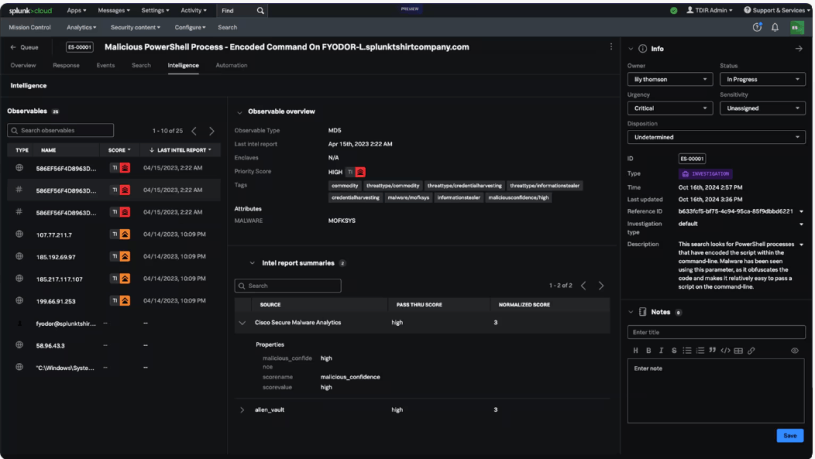Insert block quote in note
815x459 pixels.
pyautogui.click(x=713, y=350)
